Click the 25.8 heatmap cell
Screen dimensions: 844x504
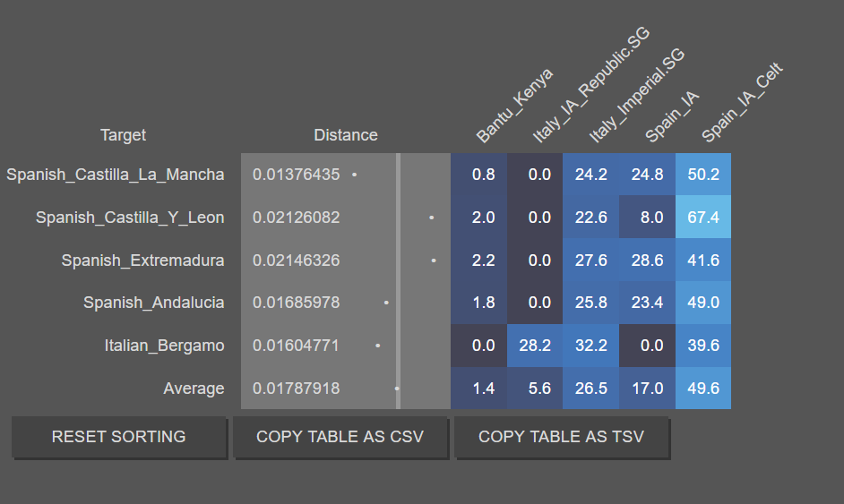click(x=591, y=303)
